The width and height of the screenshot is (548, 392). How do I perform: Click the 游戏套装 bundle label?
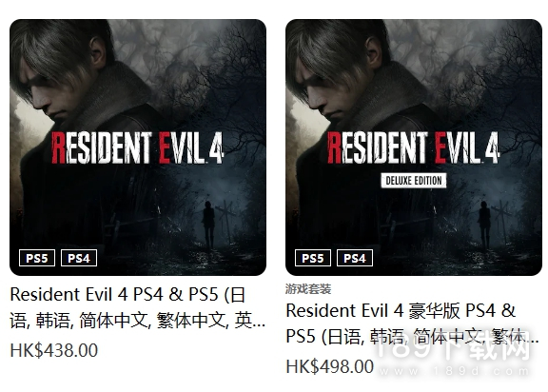308,289
